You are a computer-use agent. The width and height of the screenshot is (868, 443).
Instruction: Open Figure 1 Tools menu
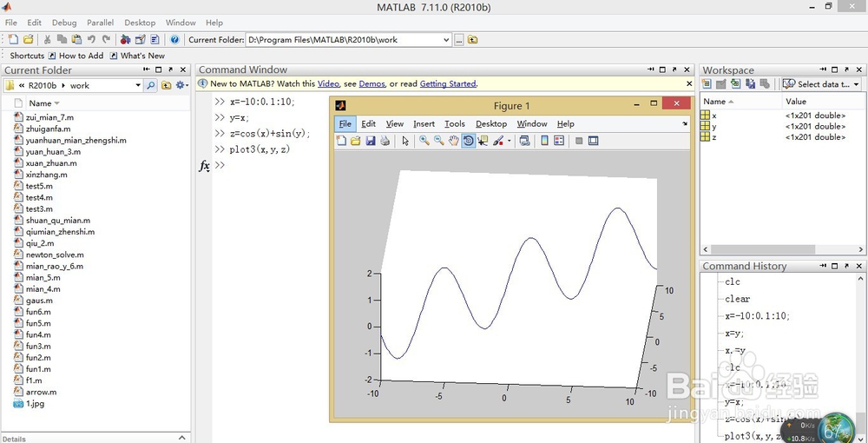tap(455, 123)
